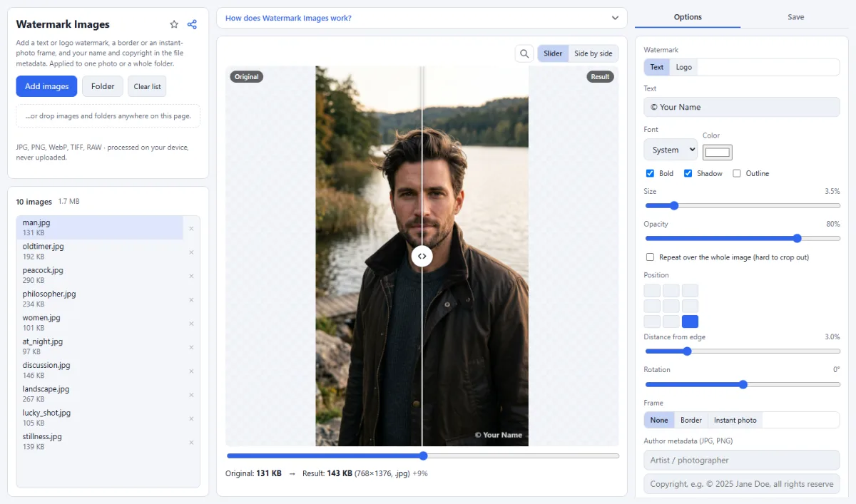The width and height of the screenshot is (856, 504).
Task: Select landscape.jpg in the image list
Action: click(100, 394)
